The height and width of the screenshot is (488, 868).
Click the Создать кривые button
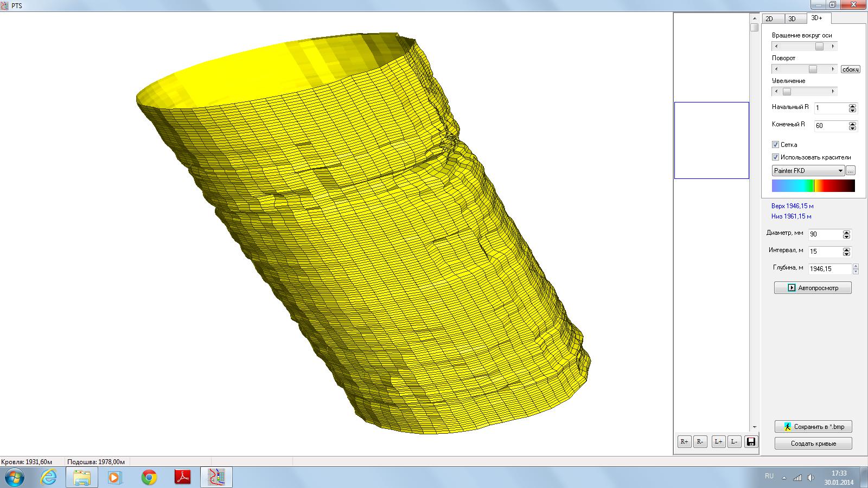(813, 444)
